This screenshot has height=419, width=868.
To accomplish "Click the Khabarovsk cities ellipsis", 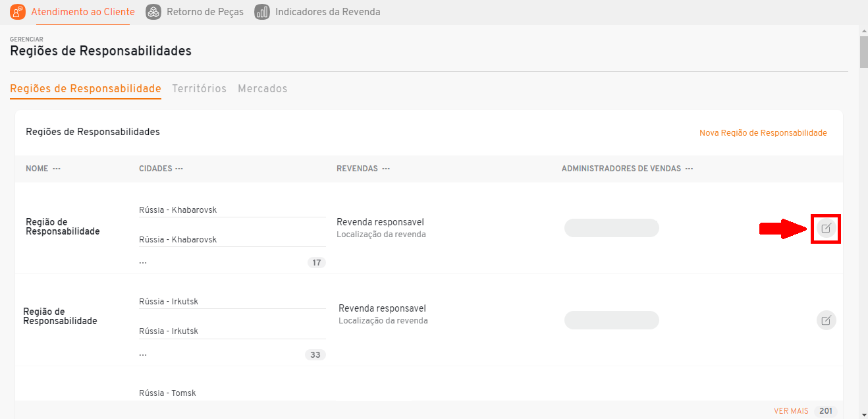I will (x=143, y=262).
